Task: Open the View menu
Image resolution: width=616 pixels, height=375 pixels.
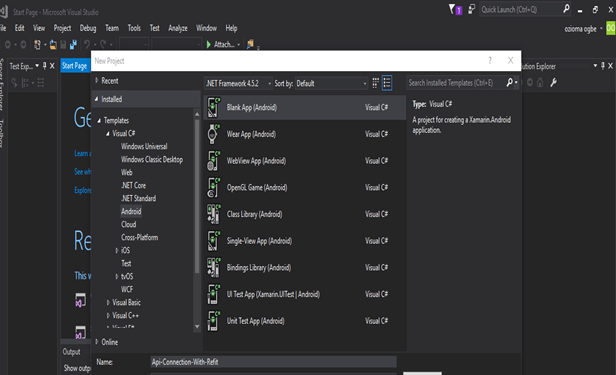Action: [x=38, y=28]
